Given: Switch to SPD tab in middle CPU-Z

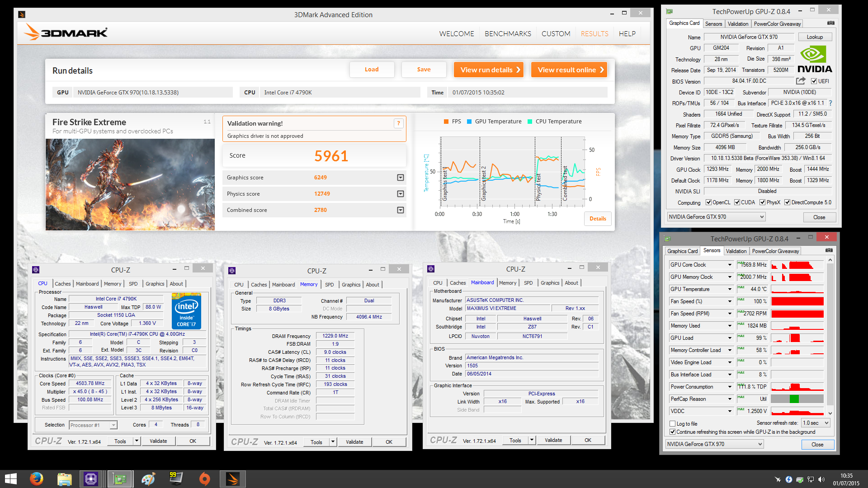Looking at the screenshot, I should (x=330, y=285).
